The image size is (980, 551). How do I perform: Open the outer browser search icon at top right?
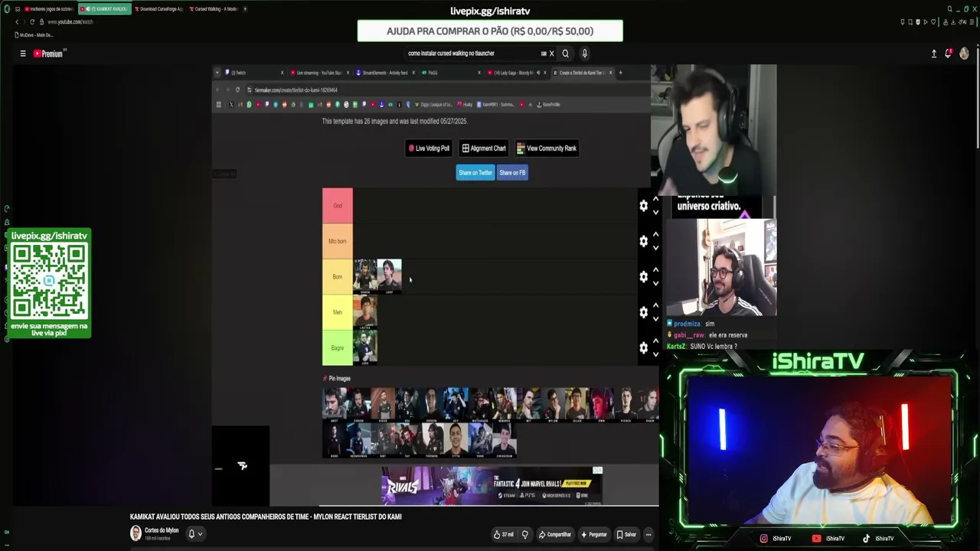950,9
